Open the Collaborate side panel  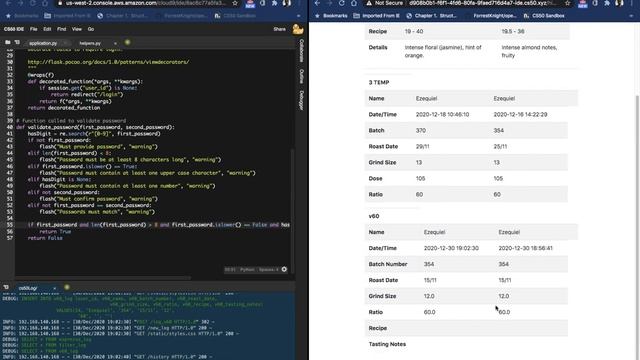pos(301,51)
